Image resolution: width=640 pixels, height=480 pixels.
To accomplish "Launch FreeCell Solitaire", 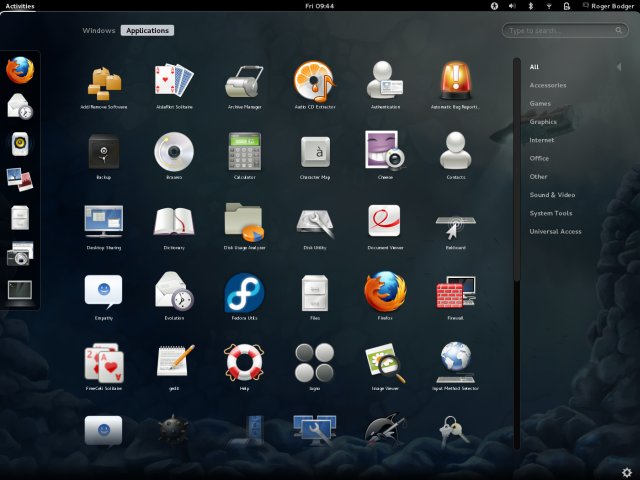I will point(104,366).
